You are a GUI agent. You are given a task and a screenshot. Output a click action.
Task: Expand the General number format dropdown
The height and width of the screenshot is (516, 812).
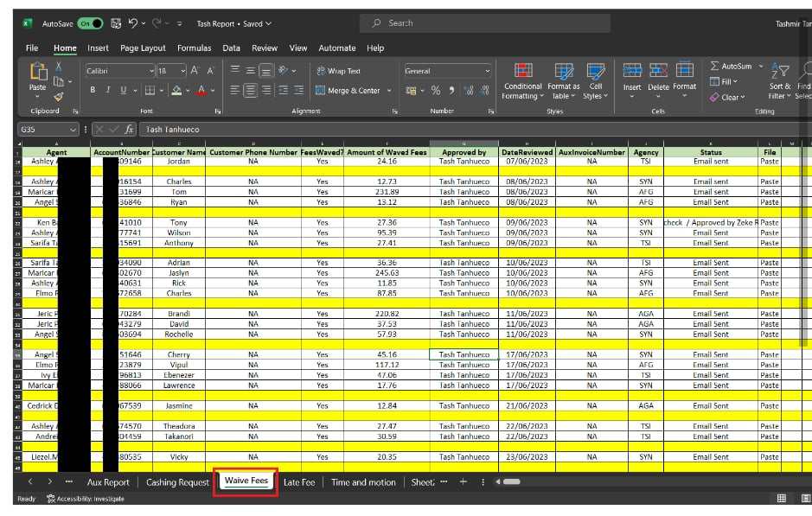pos(487,71)
